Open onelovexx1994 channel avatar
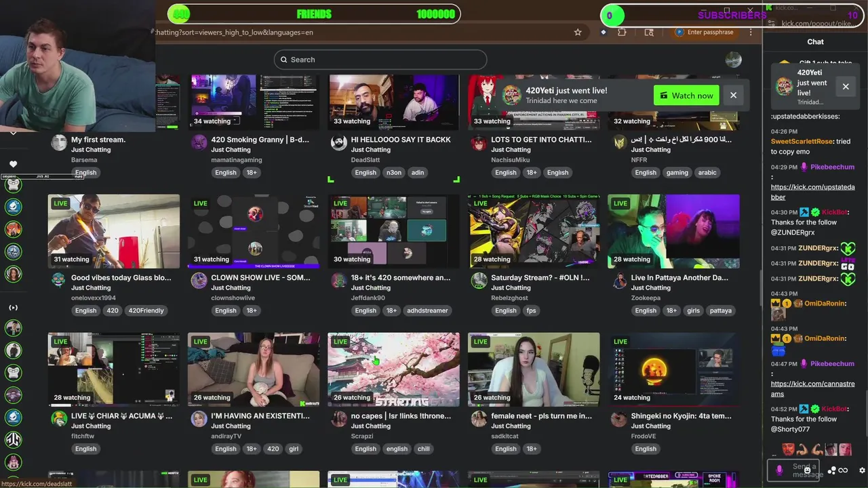The height and width of the screenshot is (488, 868). click(x=59, y=281)
